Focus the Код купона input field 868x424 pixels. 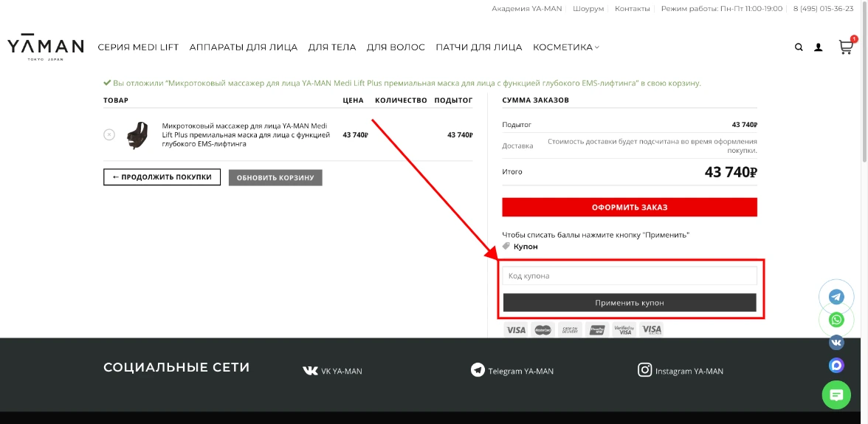(630, 276)
